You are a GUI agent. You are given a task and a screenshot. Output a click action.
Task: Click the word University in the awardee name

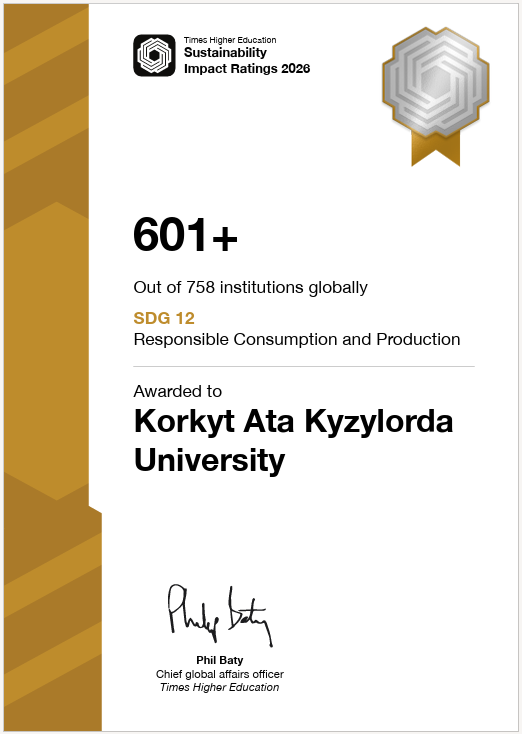pos(209,461)
